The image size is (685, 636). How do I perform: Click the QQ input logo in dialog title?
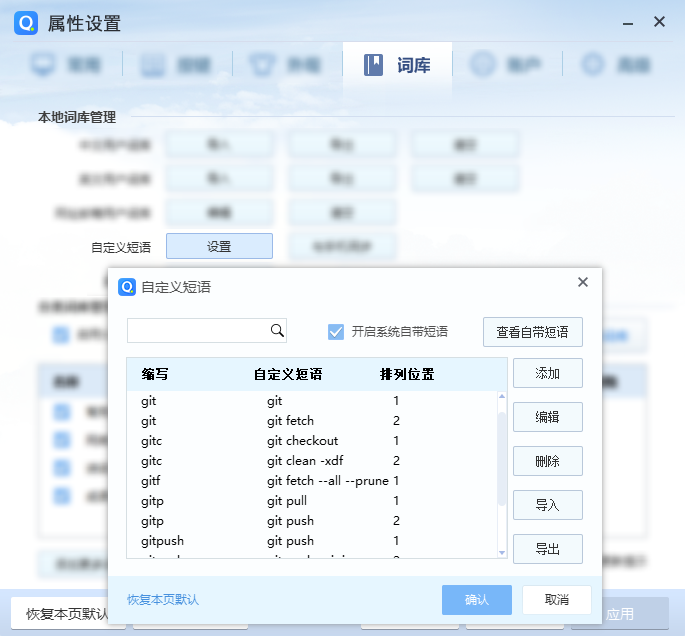point(127,287)
